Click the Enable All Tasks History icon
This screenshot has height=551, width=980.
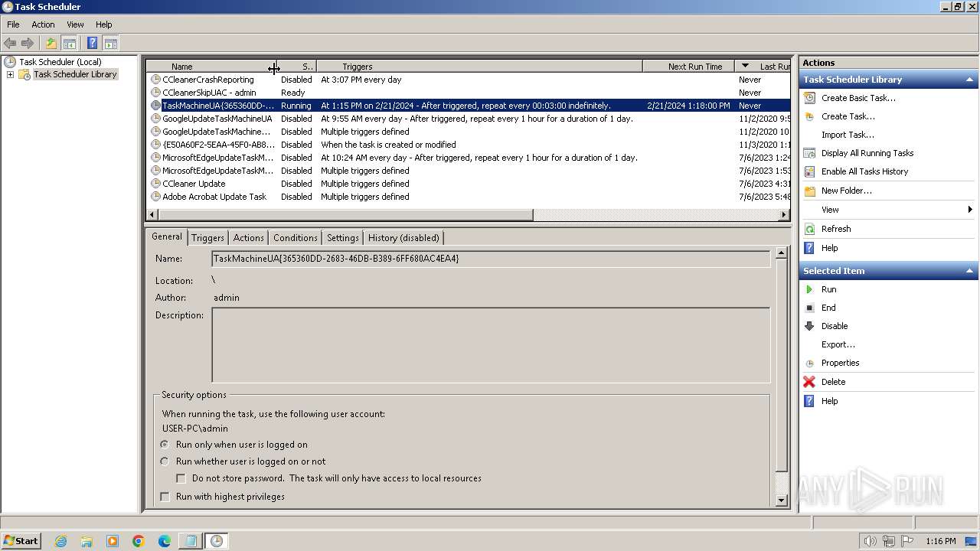point(809,171)
